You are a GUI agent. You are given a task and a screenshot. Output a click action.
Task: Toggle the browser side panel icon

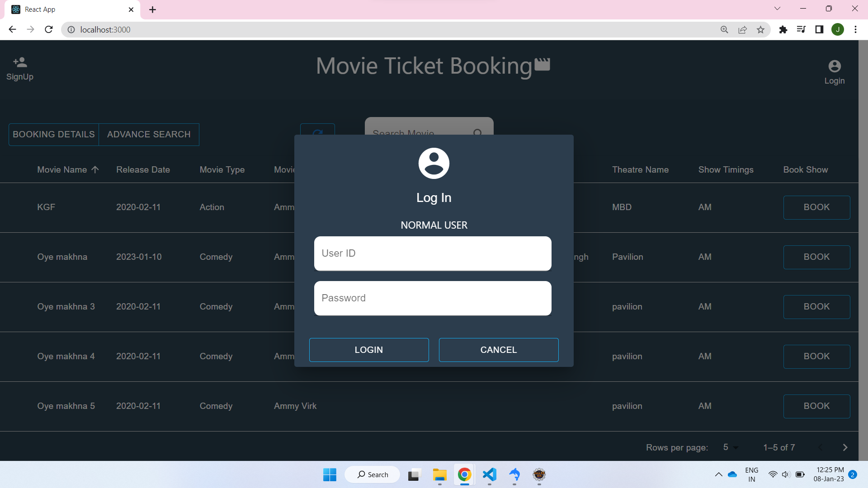(x=820, y=29)
